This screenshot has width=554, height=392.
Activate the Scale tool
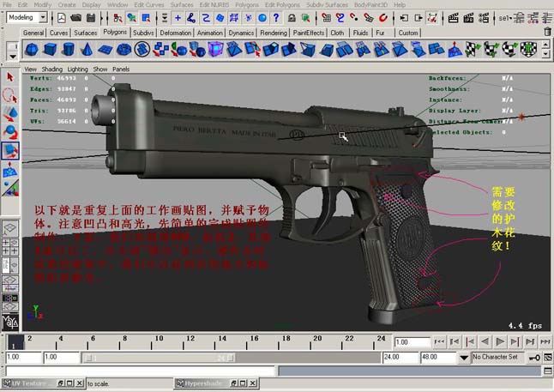coord(10,151)
